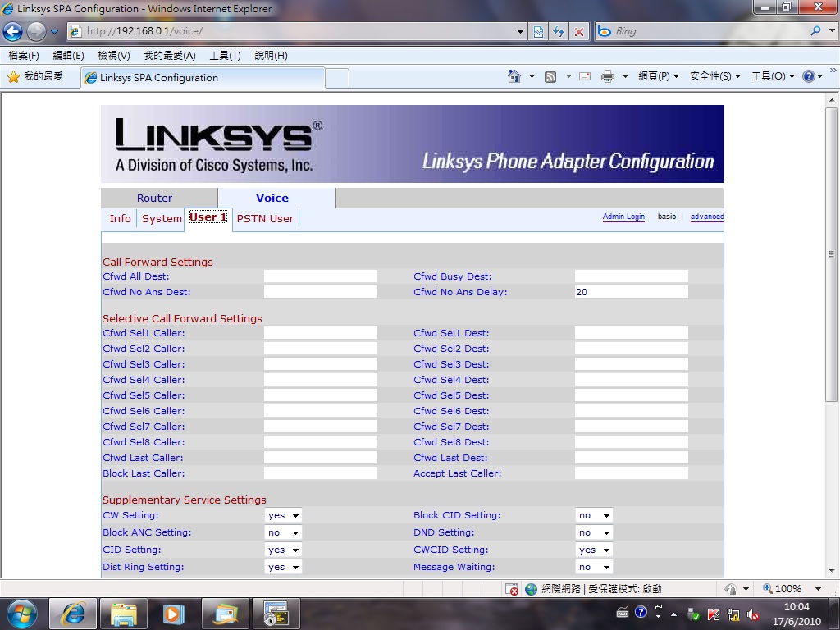Click the taskbar clock showing 10:04

[797, 614]
